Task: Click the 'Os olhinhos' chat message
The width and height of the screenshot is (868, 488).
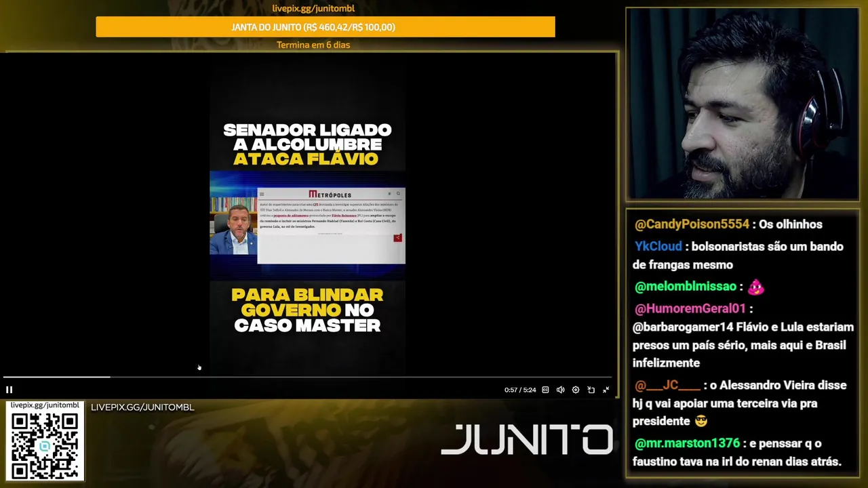Action: coord(790,224)
